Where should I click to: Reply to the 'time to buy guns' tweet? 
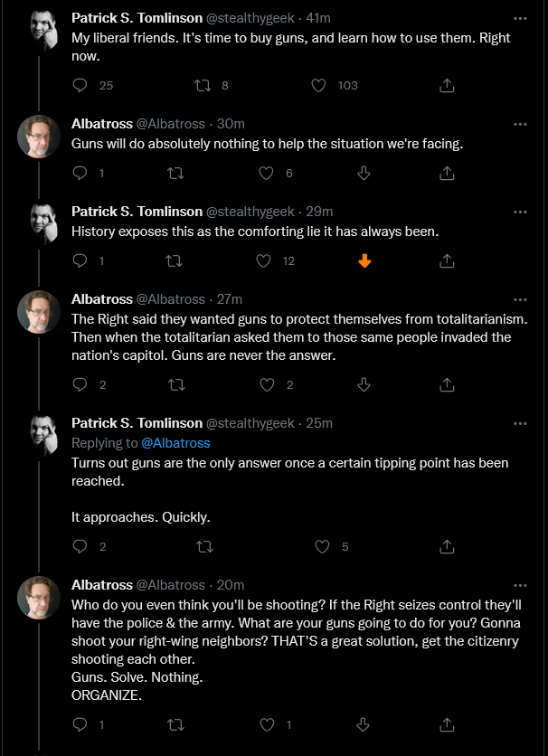[x=80, y=85]
